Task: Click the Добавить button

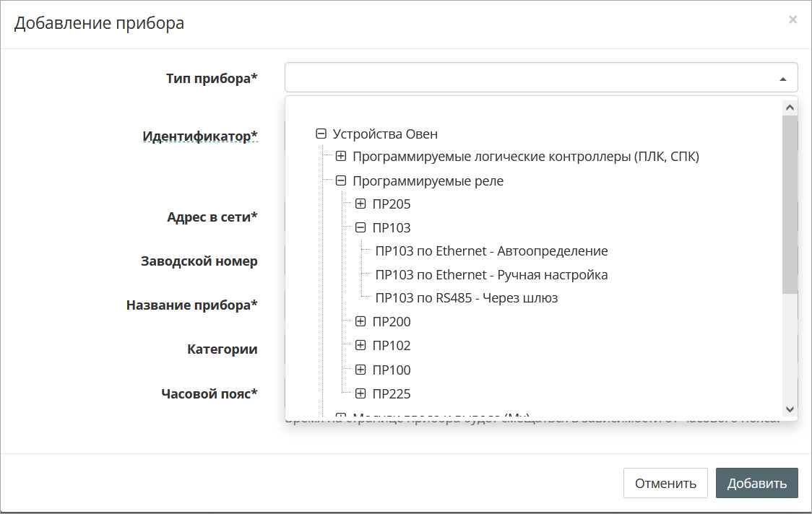Action: click(x=756, y=483)
